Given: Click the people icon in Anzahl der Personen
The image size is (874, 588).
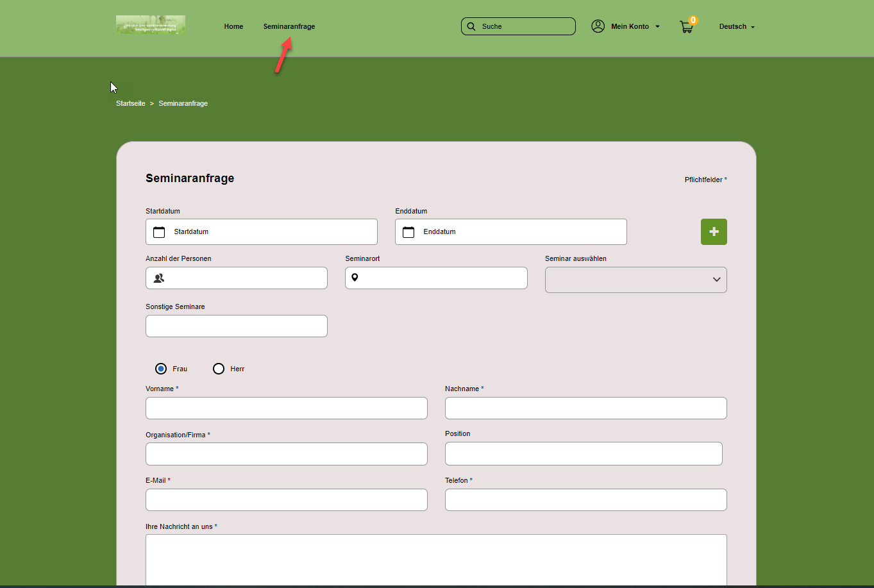Looking at the screenshot, I should 159,278.
